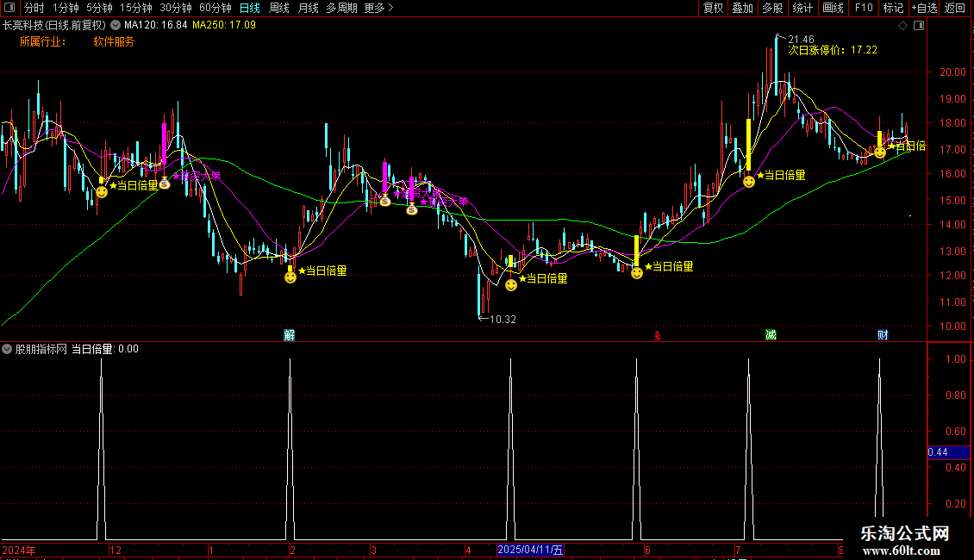Click smiley under the cut-off 当日倍 label
974x560 pixels.
click(879, 152)
